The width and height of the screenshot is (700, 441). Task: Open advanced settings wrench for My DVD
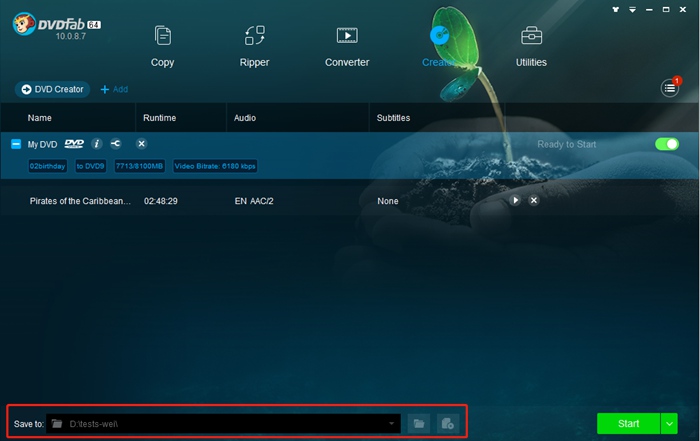pyautogui.click(x=116, y=144)
